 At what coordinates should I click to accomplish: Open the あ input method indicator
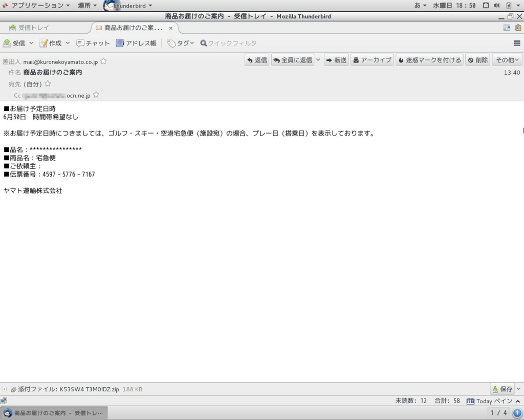pos(421,5)
